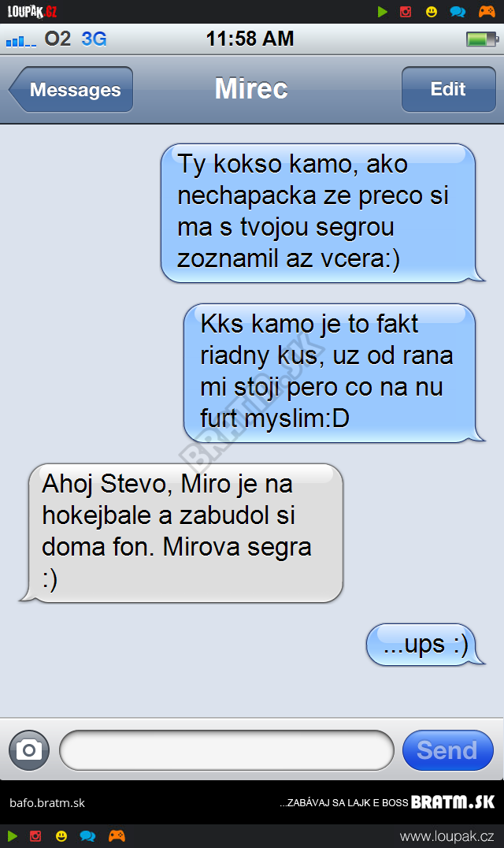Go back using the Messages button
The height and width of the screenshot is (848, 504).
point(71,89)
